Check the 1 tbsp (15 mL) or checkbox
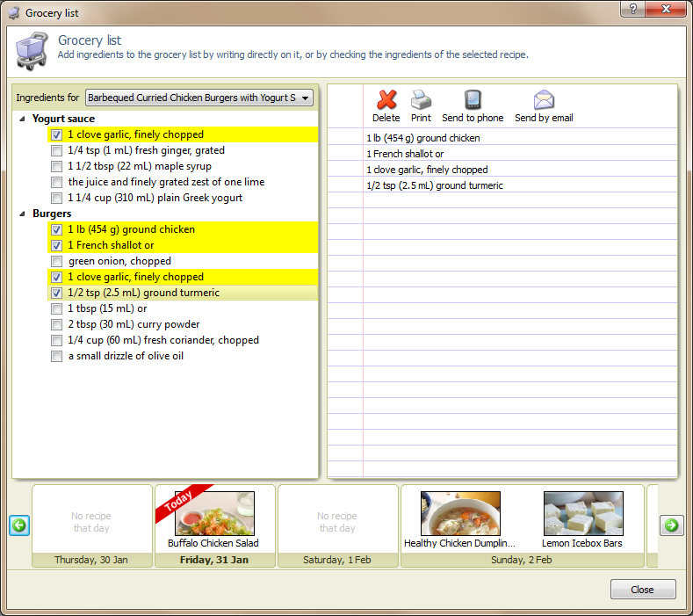The height and width of the screenshot is (616, 693). 56,308
